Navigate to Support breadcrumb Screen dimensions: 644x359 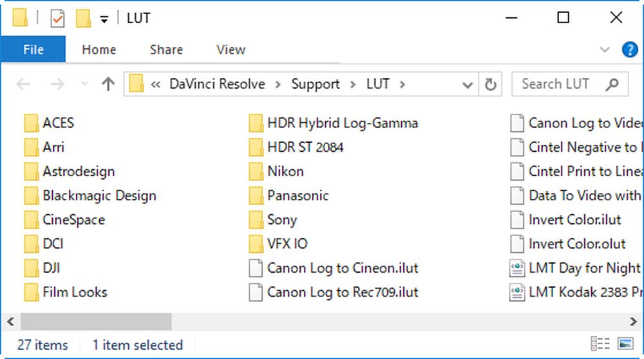tap(316, 84)
